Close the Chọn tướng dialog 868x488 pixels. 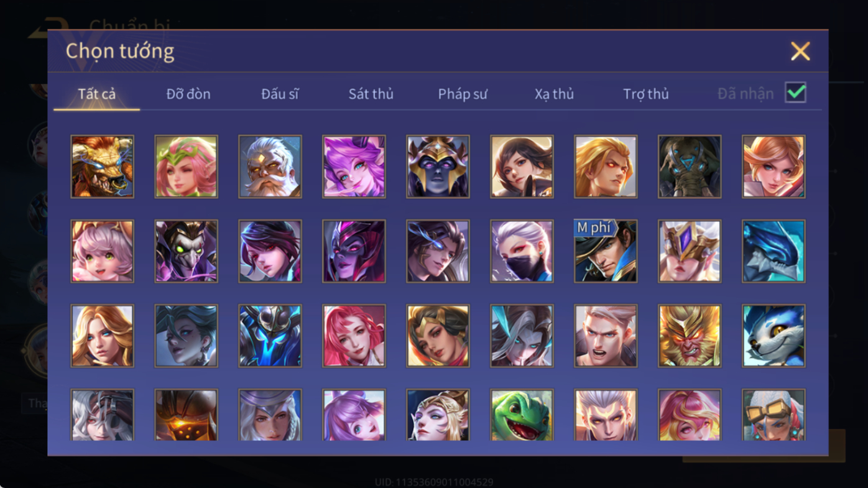click(800, 51)
